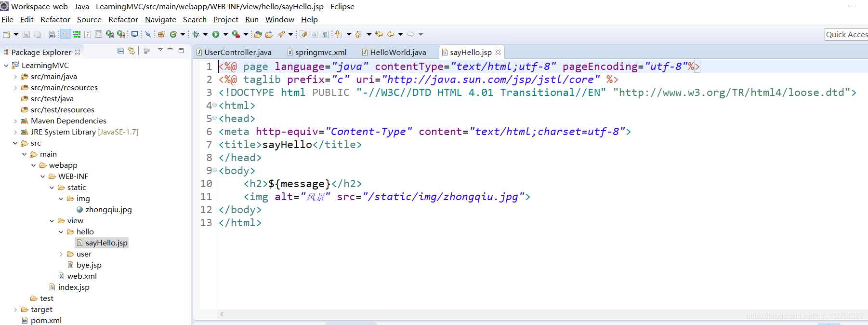This screenshot has height=325, width=868.
Task: Click the Back navigation arrow
Action: click(391, 34)
